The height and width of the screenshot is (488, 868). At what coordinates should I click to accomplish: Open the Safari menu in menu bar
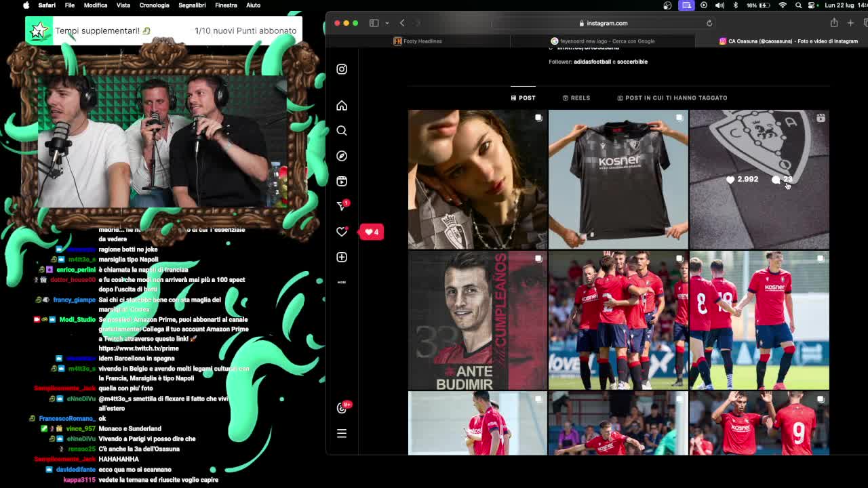[x=47, y=5]
